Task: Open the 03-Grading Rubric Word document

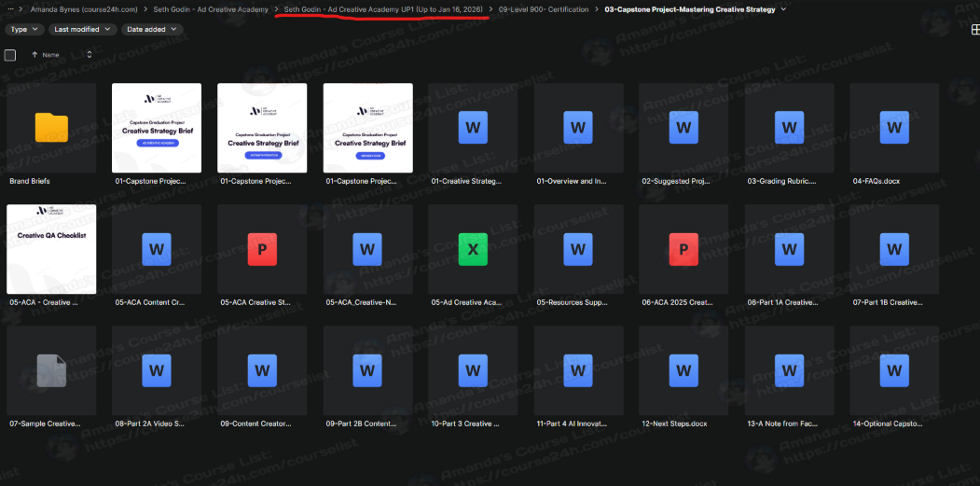Action: pos(789,128)
